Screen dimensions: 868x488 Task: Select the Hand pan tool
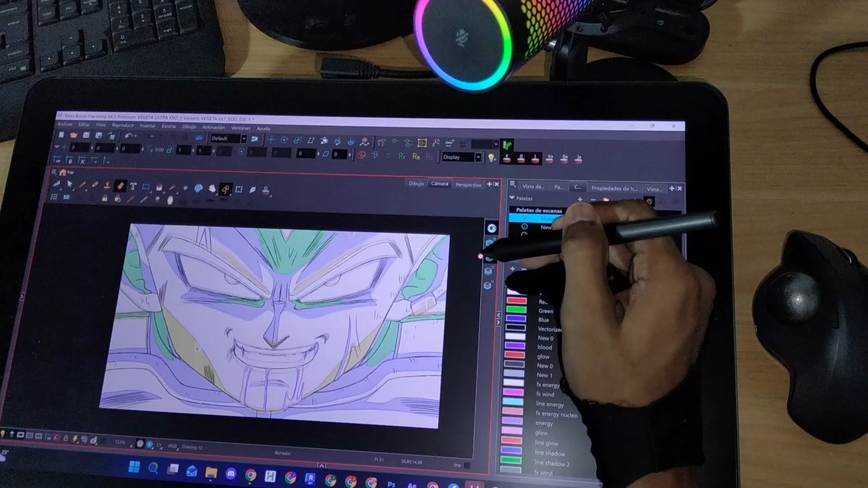click(212, 188)
